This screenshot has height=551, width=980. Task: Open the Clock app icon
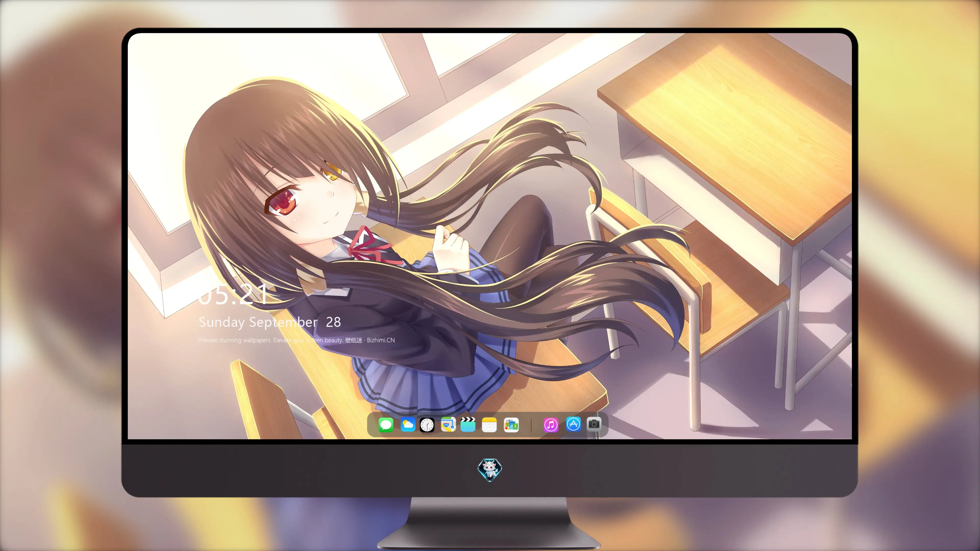[x=427, y=425]
